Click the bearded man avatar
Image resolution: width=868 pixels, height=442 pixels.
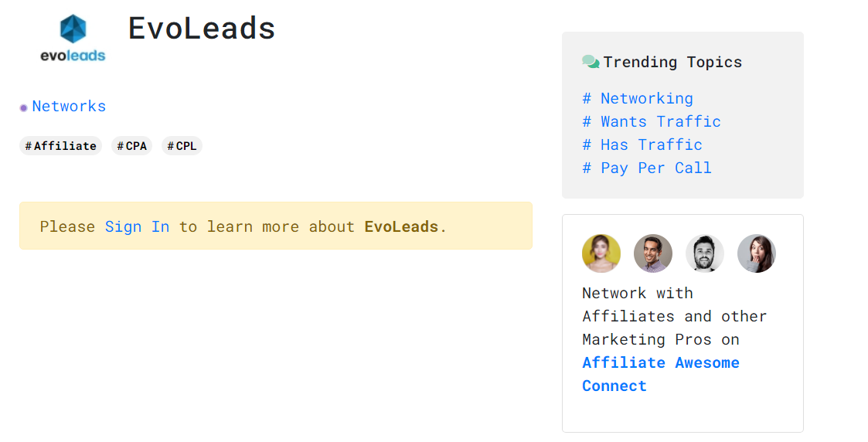[705, 253]
